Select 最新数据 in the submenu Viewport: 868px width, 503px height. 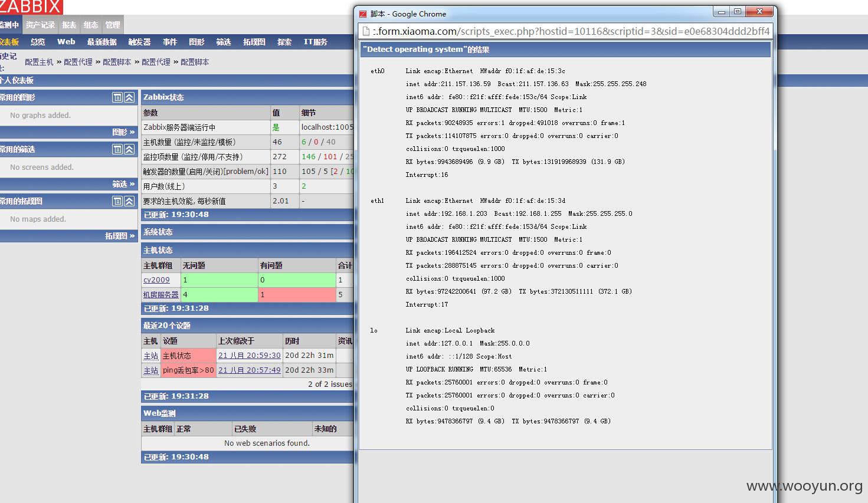coord(101,42)
